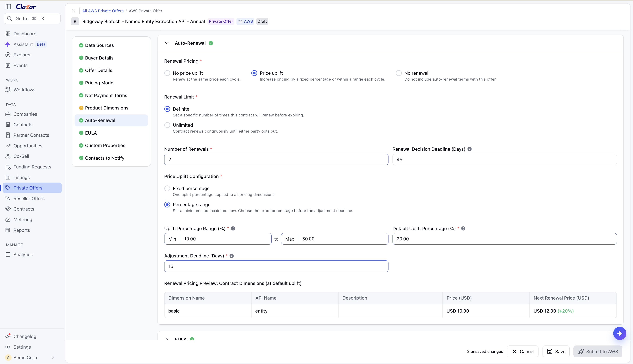Open the Dashboard icon in sidebar
Image resolution: width=633 pixels, height=364 pixels.
tap(8, 34)
